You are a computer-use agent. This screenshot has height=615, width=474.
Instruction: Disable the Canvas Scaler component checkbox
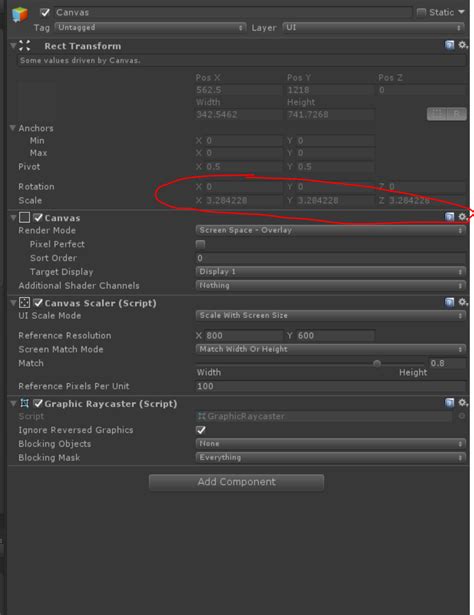click(38, 302)
